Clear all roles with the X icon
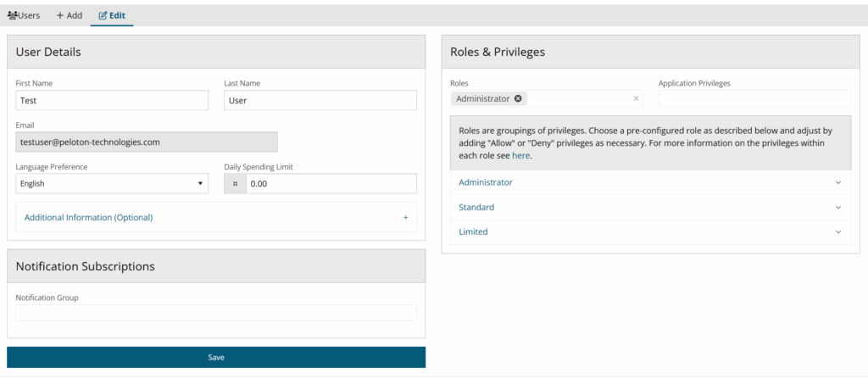This screenshot has width=868, height=379. click(636, 98)
